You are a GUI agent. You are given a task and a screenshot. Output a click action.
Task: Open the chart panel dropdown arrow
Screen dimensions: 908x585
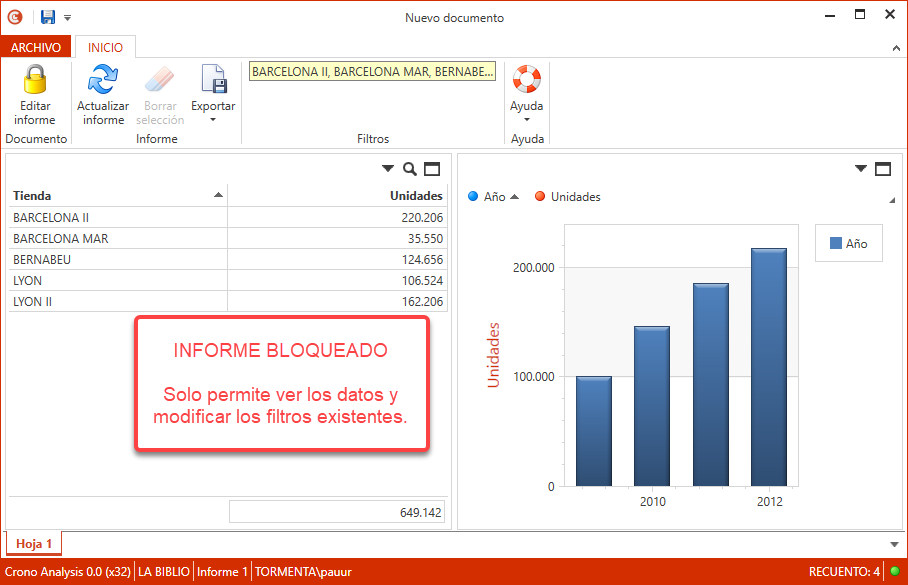tap(859, 169)
